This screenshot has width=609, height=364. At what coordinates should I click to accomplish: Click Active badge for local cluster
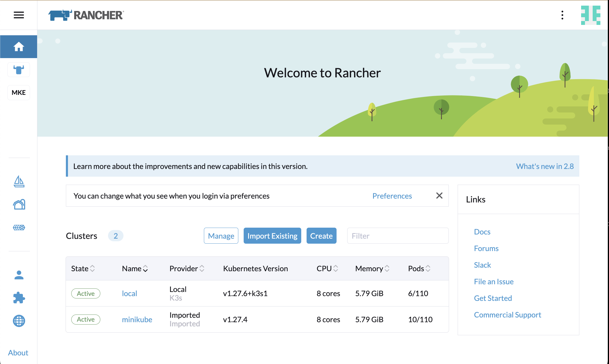pyautogui.click(x=86, y=293)
